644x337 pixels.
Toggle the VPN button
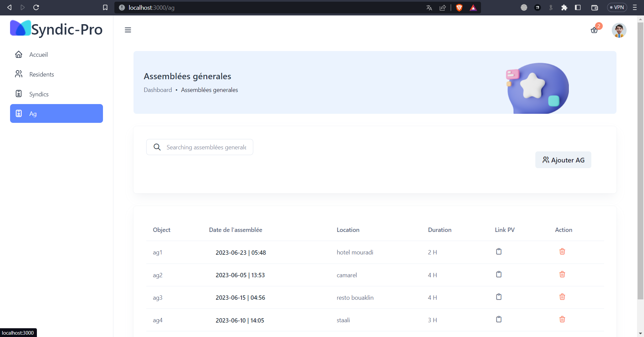click(617, 8)
